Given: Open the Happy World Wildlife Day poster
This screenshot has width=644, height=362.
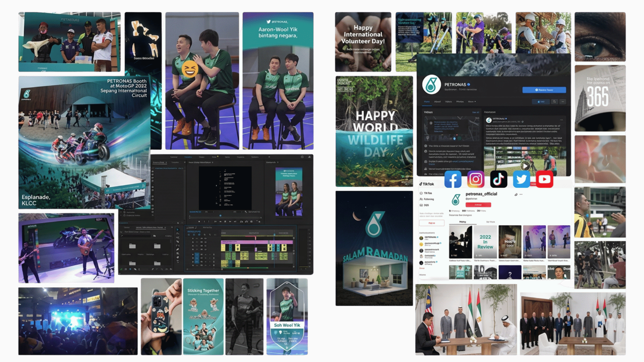Looking at the screenshot, I should 374,131.
